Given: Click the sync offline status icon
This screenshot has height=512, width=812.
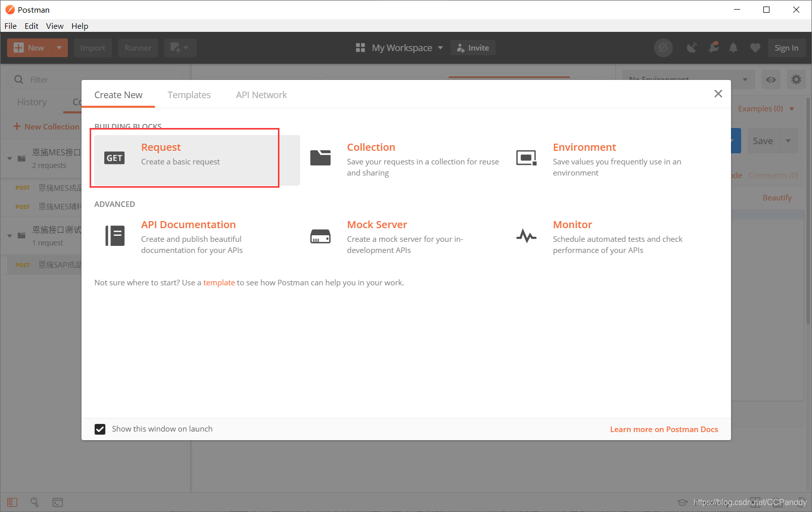Looking at the screenshot, I should click(663, 48).
